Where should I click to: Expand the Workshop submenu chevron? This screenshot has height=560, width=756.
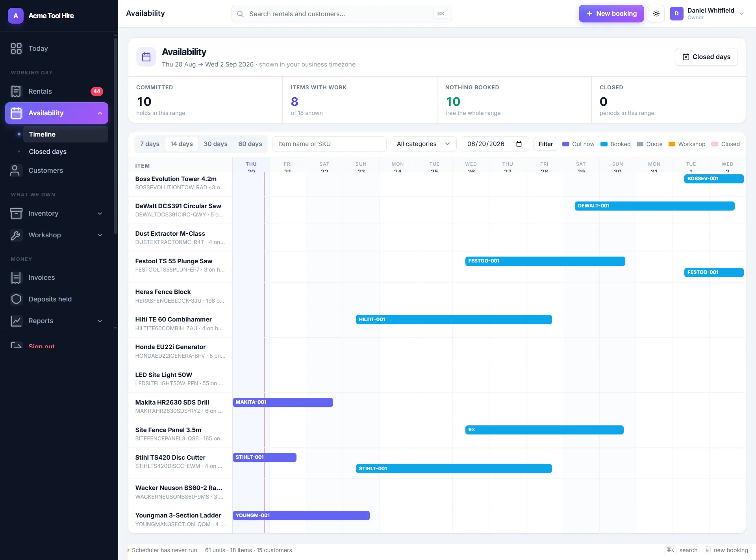click(100, 235)
